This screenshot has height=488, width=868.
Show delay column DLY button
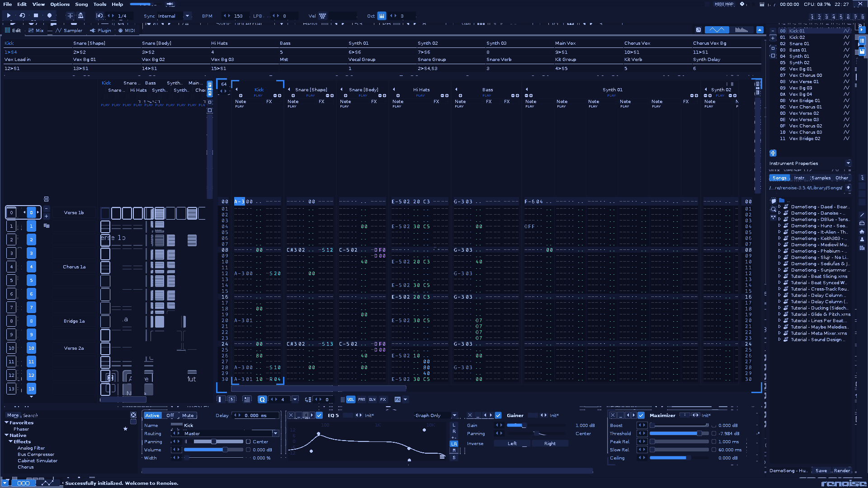[372, 399]
